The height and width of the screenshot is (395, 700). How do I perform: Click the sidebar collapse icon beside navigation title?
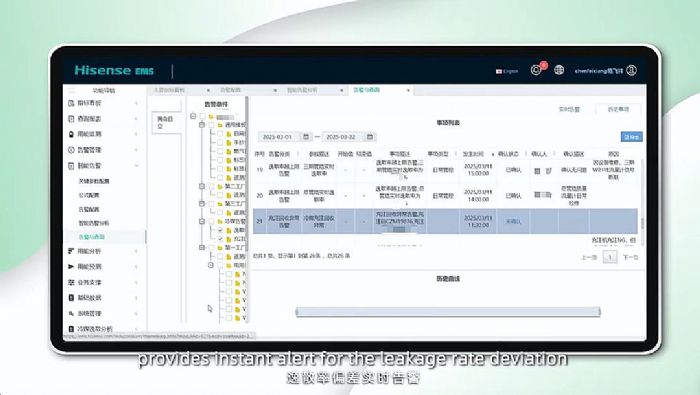72,91
